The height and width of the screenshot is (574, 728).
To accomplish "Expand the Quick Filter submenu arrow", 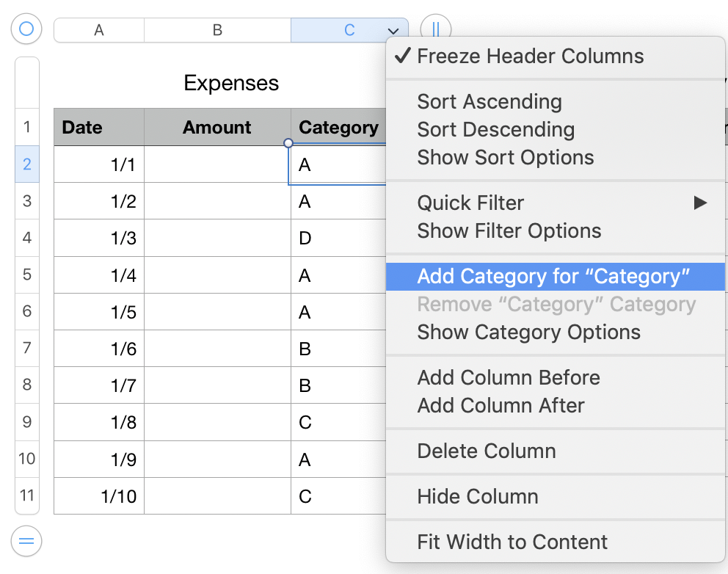I will [x=700, y=203].
